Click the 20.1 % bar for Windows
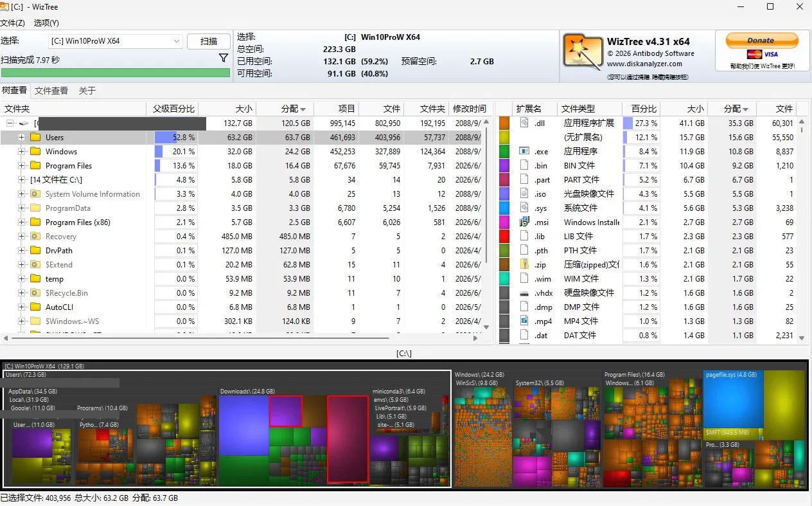Viewport: 812px width, 506px height. [x=176, y=152]
